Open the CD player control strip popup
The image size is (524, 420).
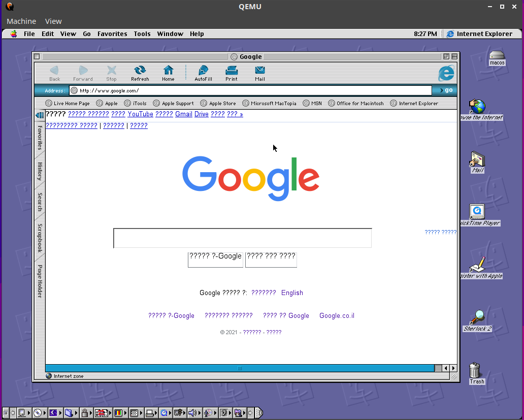[40, 413]
